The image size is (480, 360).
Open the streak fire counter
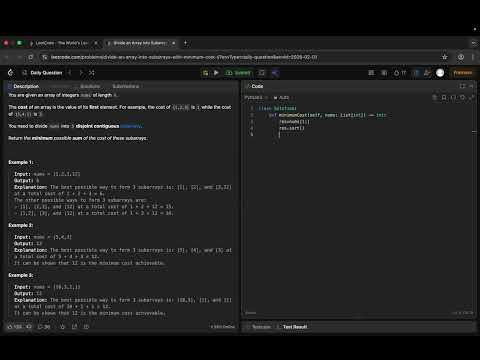(400, 73)
